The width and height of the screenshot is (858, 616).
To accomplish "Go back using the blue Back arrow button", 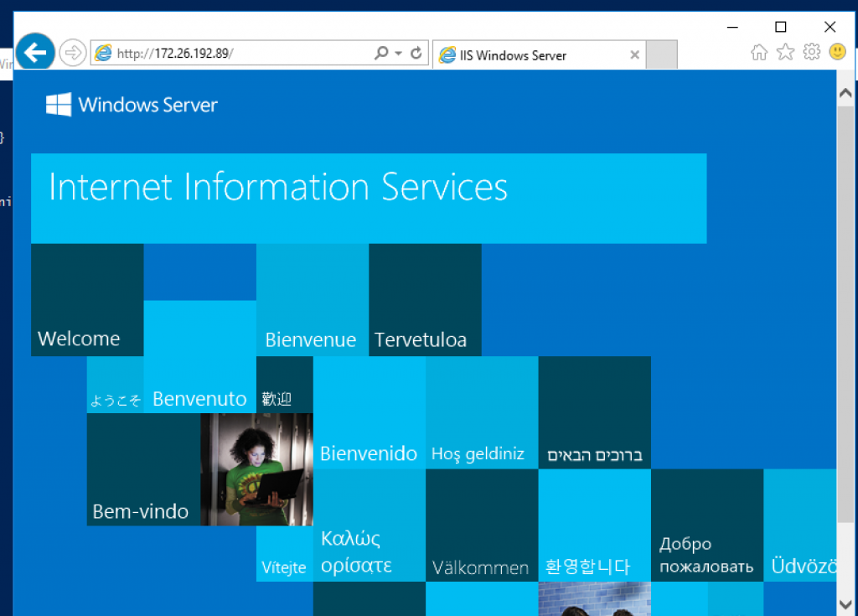I will click(35, 53).
